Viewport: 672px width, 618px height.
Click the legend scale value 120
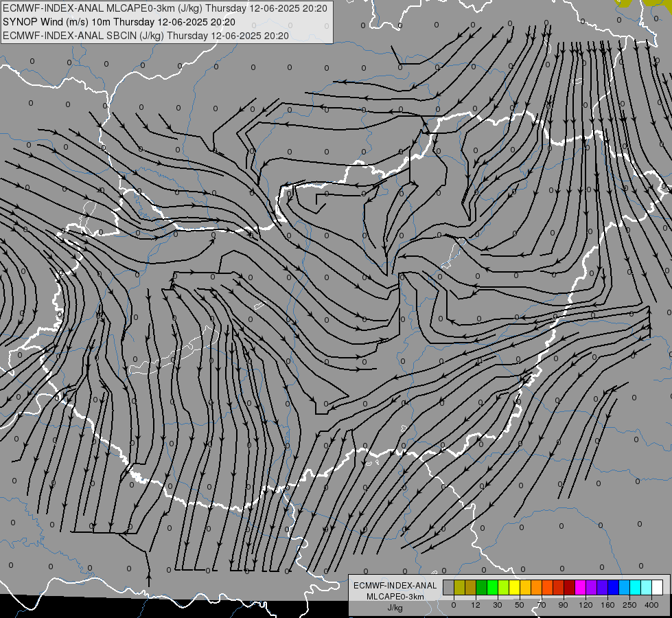pos(586,605)
